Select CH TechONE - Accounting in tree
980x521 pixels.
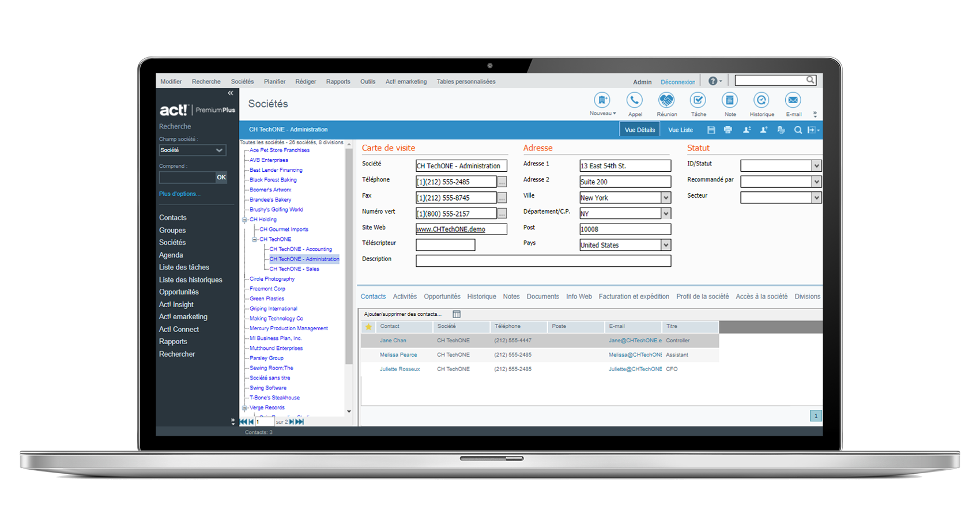pos(300,250)
